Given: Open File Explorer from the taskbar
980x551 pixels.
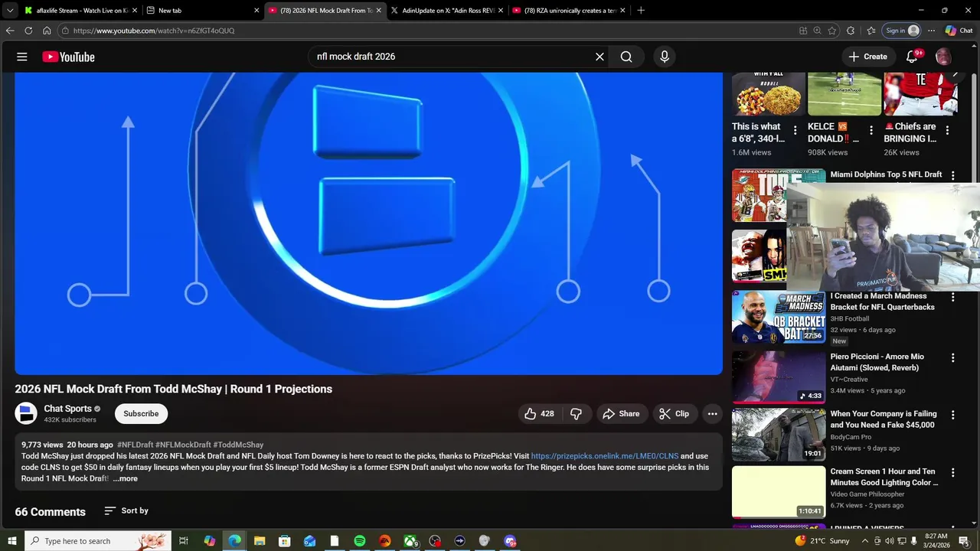Looking at the screenshot, I should point(260,541).
